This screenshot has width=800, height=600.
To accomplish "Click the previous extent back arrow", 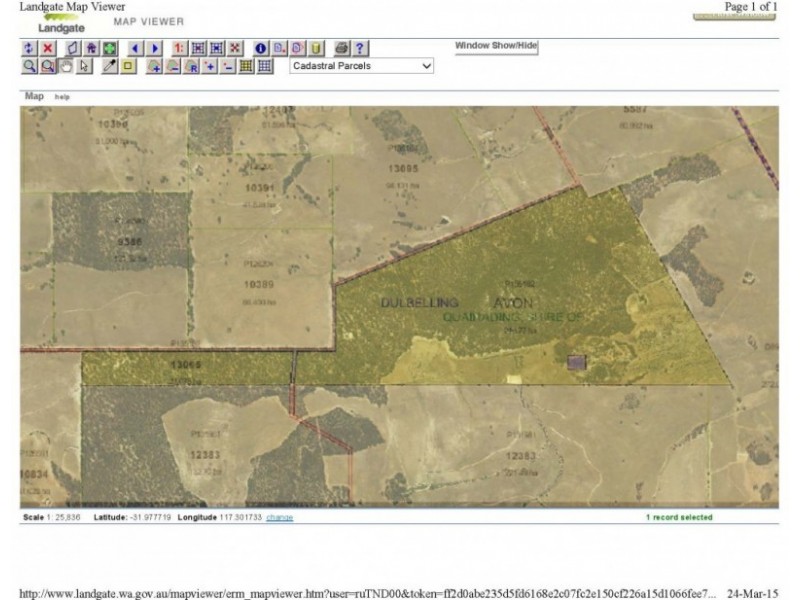I will coord(134,47).
